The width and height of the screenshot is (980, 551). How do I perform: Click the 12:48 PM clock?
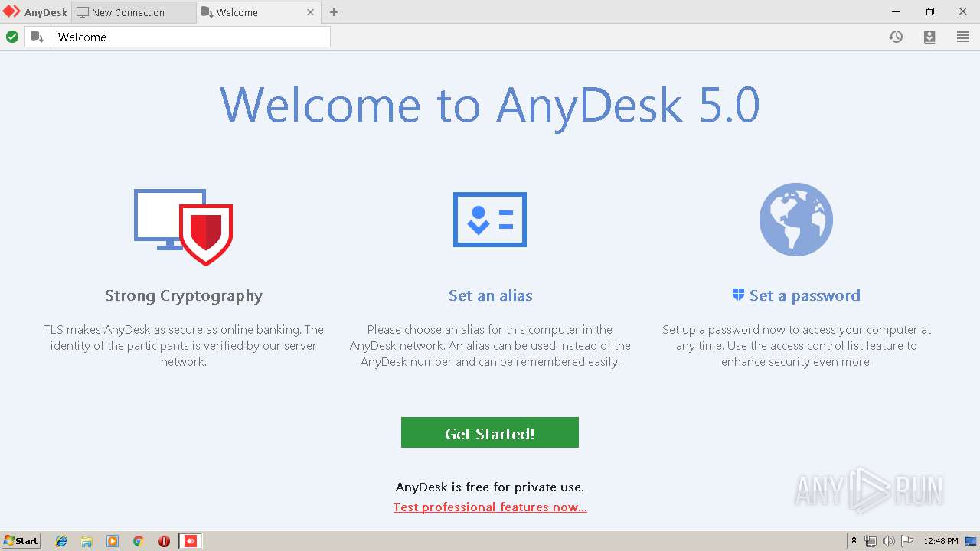point(941,541)
